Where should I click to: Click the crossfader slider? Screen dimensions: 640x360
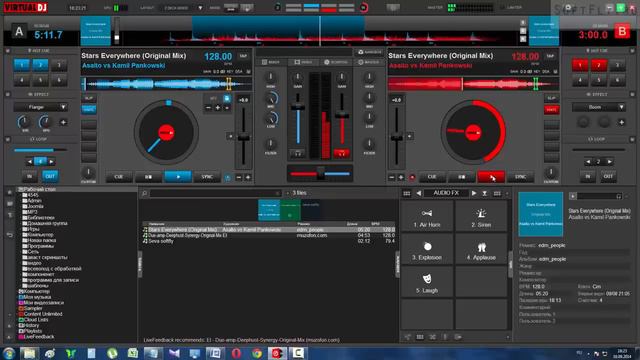tap(320, 174)
